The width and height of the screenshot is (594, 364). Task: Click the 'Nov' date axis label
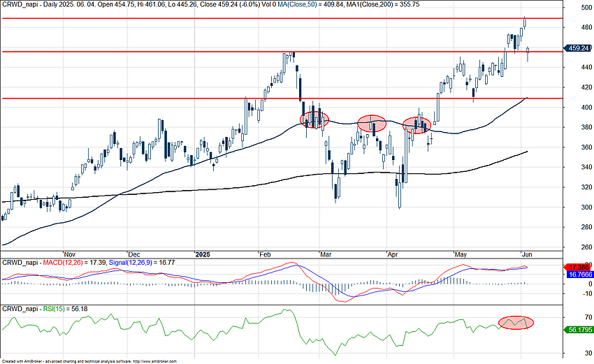[70, 254]
